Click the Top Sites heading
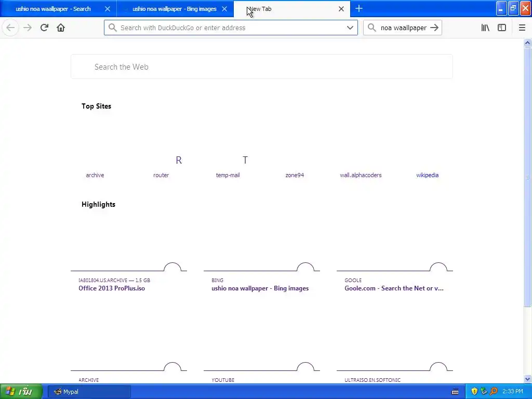Screen dimensions: 532x399 coord(96,106)
